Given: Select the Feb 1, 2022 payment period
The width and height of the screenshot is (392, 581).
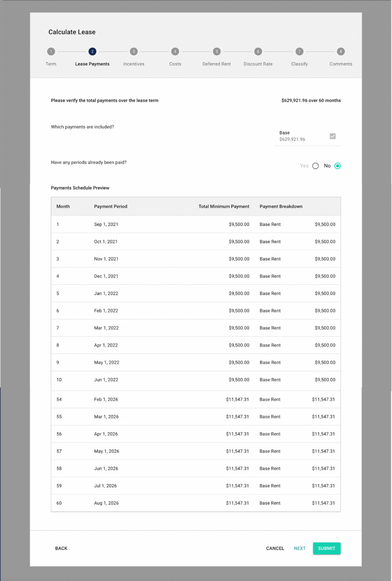Looking at the screenshot, I should point(106,311).
